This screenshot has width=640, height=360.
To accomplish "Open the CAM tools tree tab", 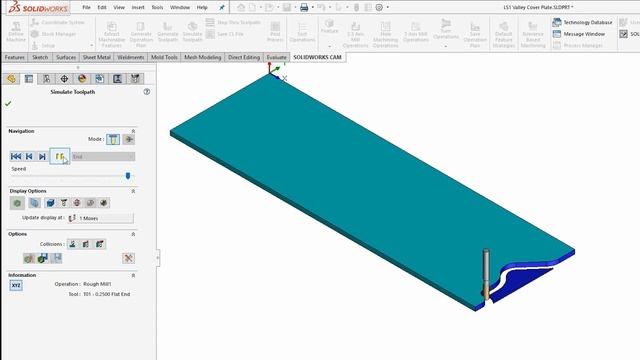I will click(135, 79).
